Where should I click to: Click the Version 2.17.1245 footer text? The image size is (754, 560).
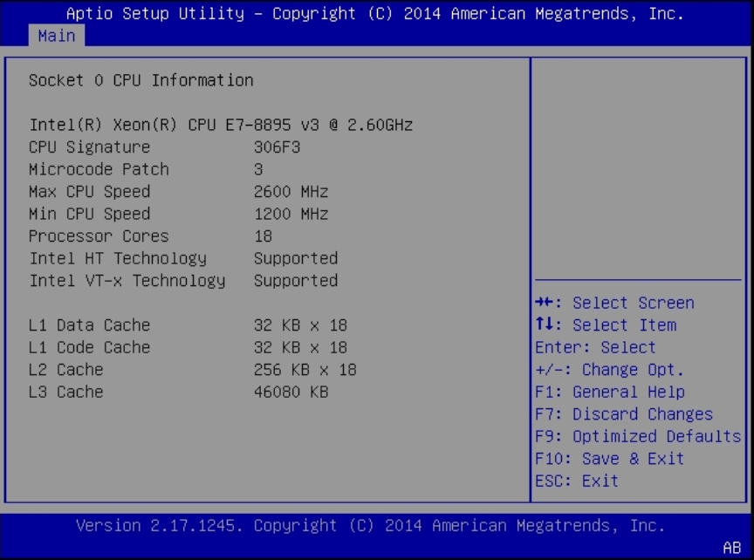pyautogui.click(x=370, y=526)
